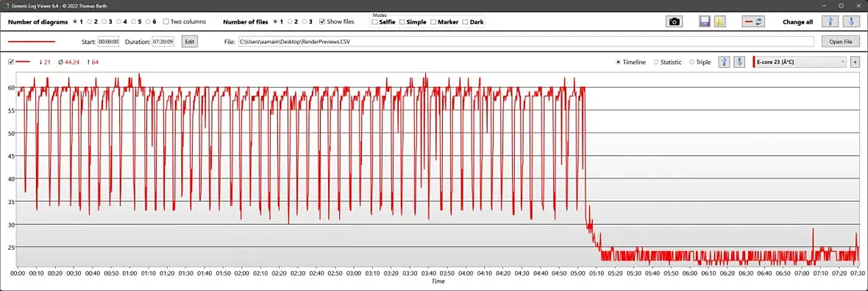Click the down arrow beside sensor dropdown
The width and height of the screenshot is (868, 291).
739,62
